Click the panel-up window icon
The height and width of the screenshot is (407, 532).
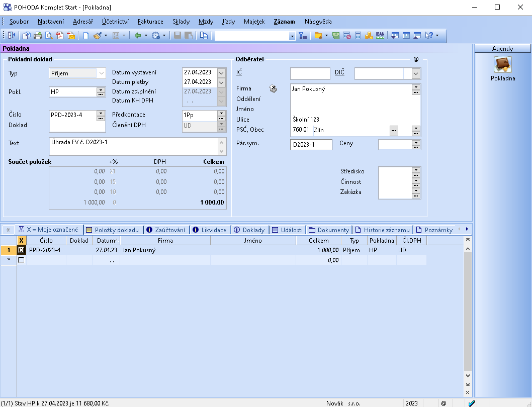point(417,35)
